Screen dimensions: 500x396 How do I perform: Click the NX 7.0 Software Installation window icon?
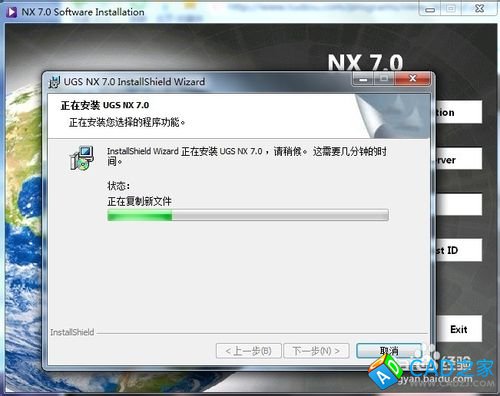click(x=12, y=12)
